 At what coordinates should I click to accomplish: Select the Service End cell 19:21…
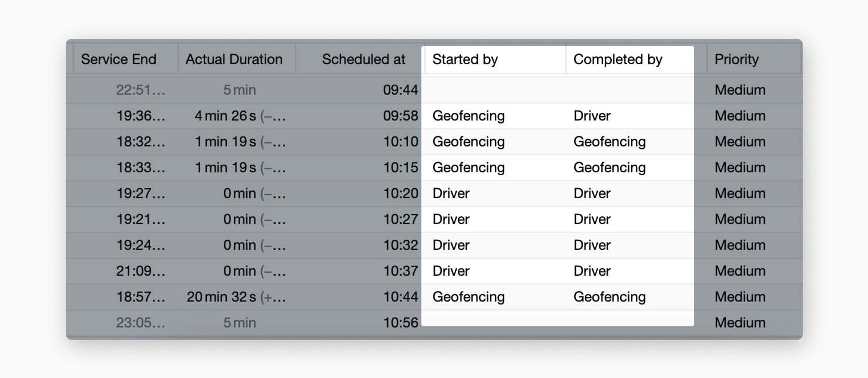(x=141, y=219)
